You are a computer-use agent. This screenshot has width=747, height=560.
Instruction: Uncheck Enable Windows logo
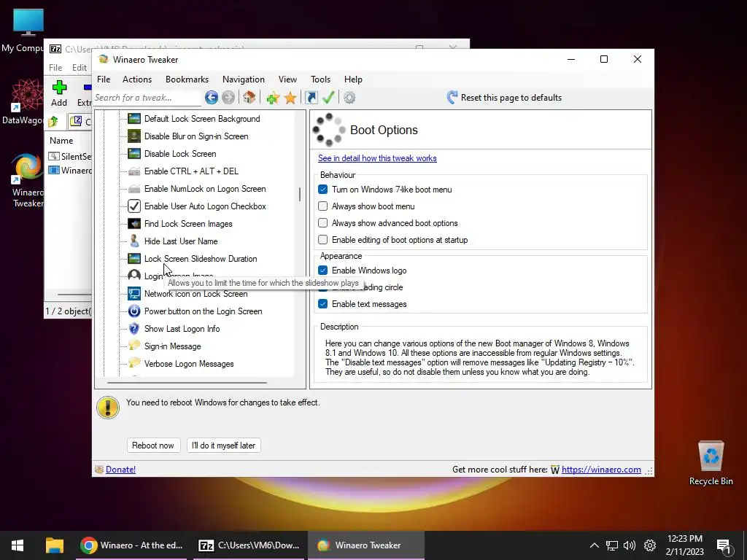(x=322, y=271)
